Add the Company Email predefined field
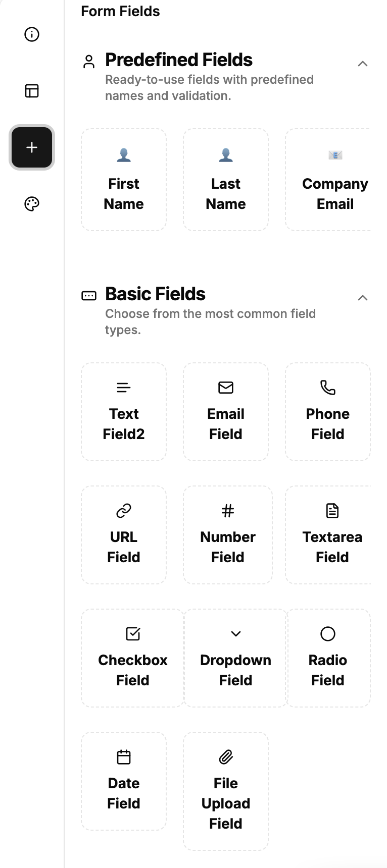Viewport: 387px width, 868px height. point(328,180)
